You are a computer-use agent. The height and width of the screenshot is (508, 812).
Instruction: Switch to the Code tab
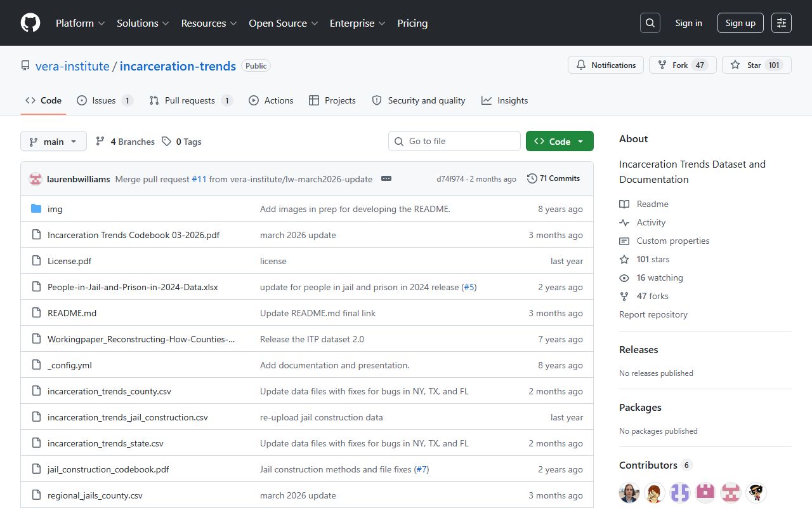(43, 100)
